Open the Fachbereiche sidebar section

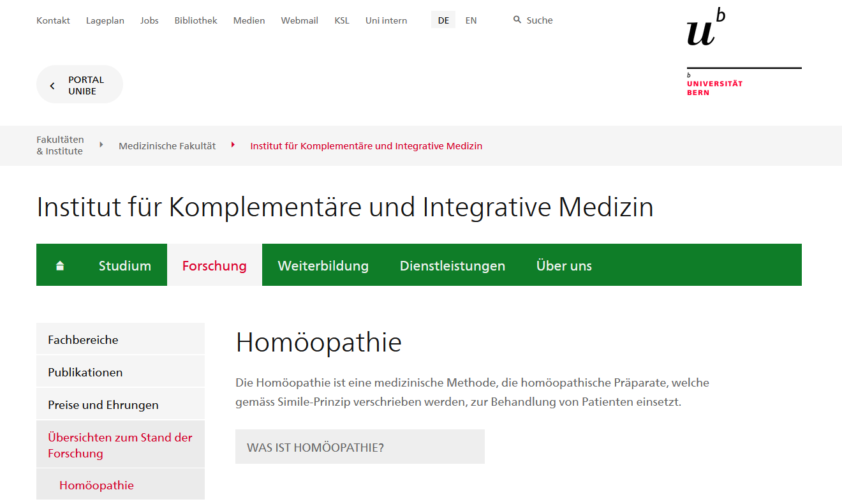[x=83, y=339]
